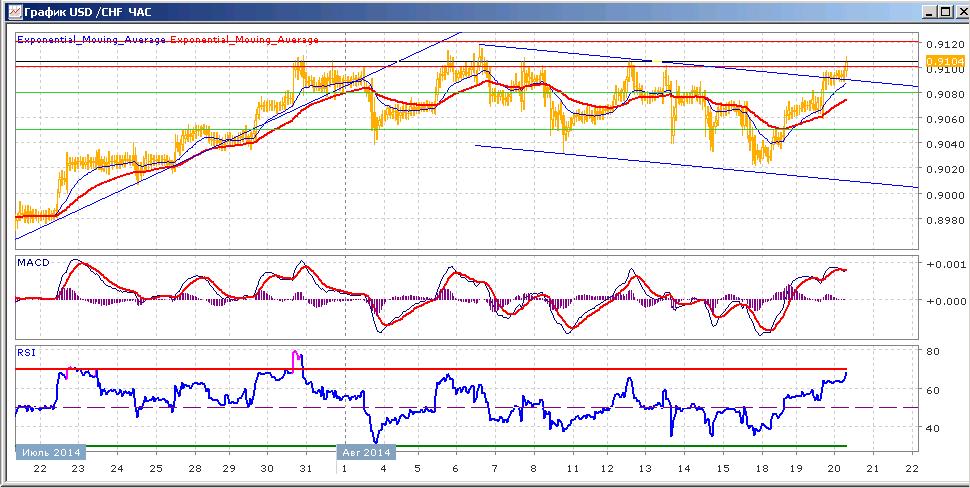Screen dimensions: 970x488
Task: Click date axis label 30
Action: [x=267, y=469]
